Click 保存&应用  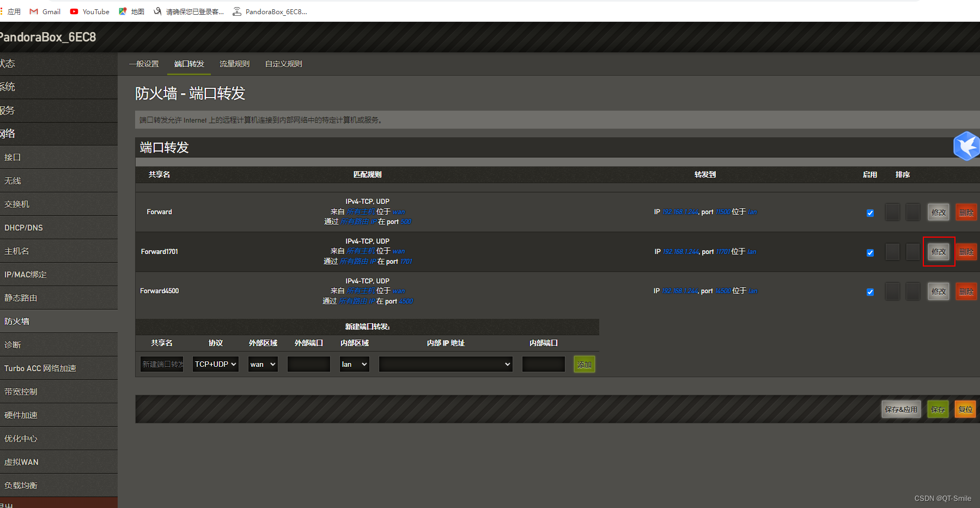(x=901, y=409)
